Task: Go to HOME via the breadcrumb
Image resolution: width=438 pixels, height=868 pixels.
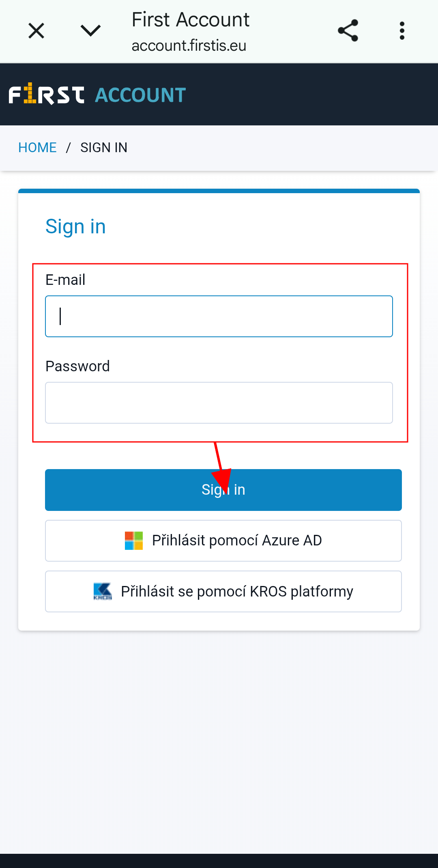Action: coord(37,148)
